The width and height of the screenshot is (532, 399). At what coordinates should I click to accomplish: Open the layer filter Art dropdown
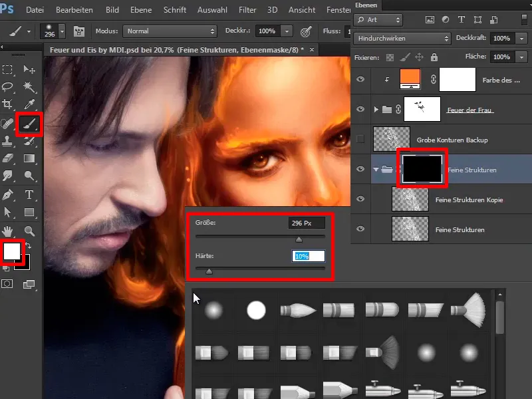point(378,20)
